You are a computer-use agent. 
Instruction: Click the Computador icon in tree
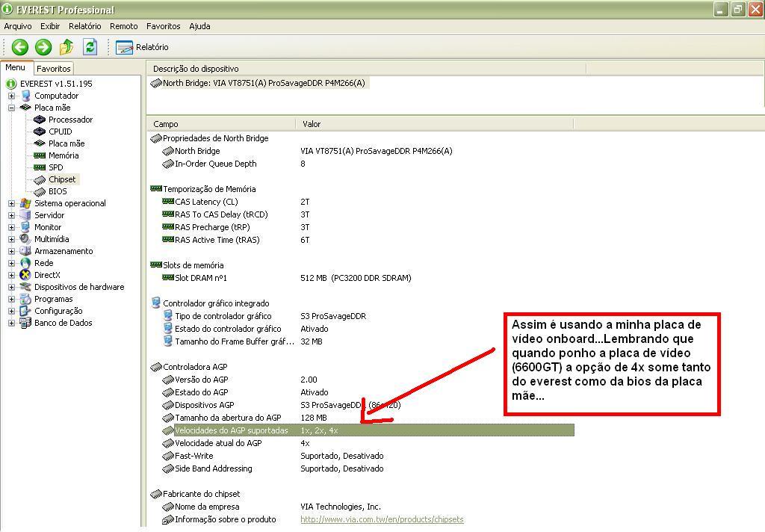click(x=25, y=96)
